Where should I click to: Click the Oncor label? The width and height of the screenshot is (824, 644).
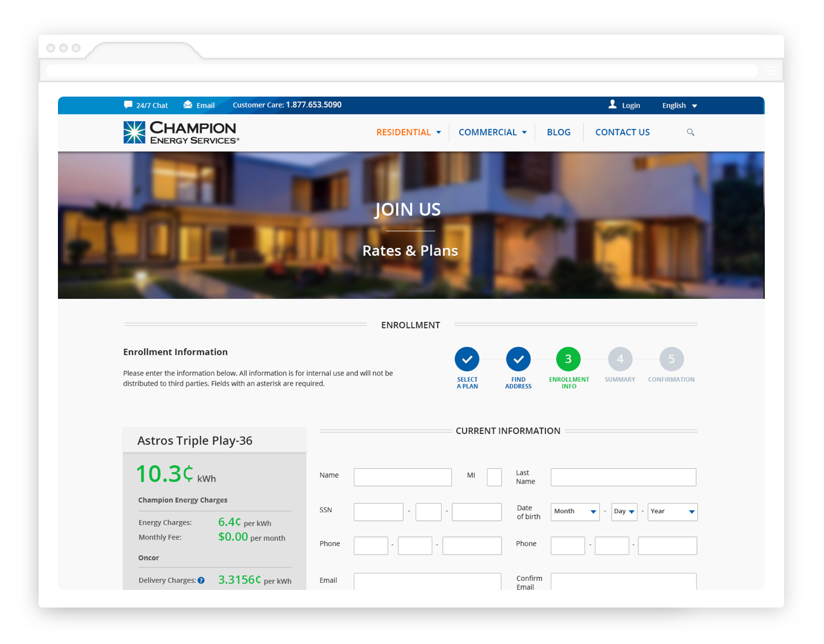[149, 558]
